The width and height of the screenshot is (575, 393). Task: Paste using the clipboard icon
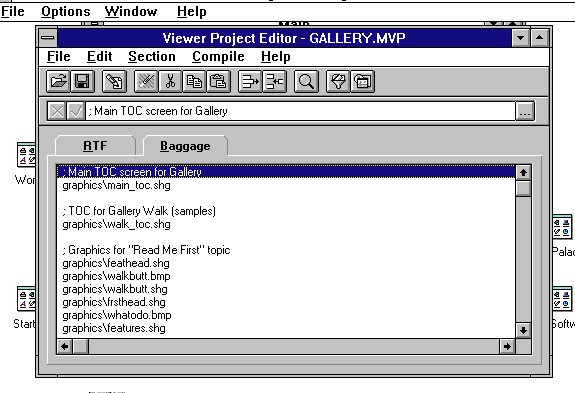click(219, 81)
